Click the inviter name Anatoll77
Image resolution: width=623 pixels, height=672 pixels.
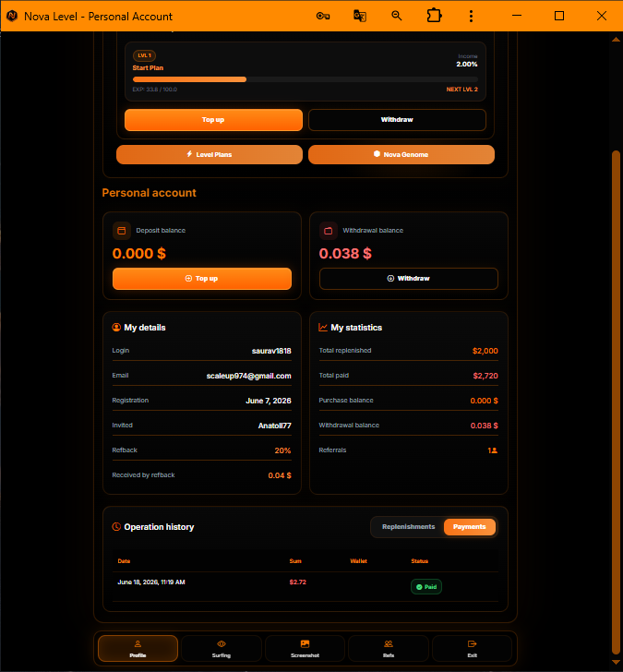(275, 426)
